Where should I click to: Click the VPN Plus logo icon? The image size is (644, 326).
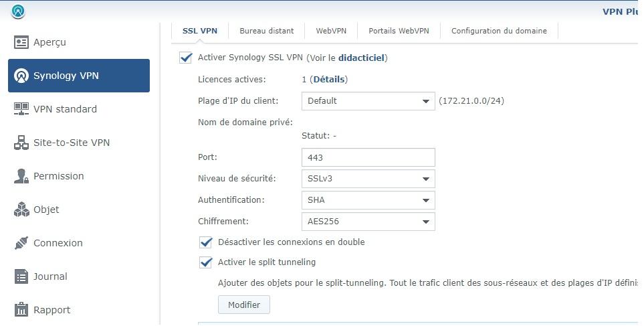coord(17,11)
